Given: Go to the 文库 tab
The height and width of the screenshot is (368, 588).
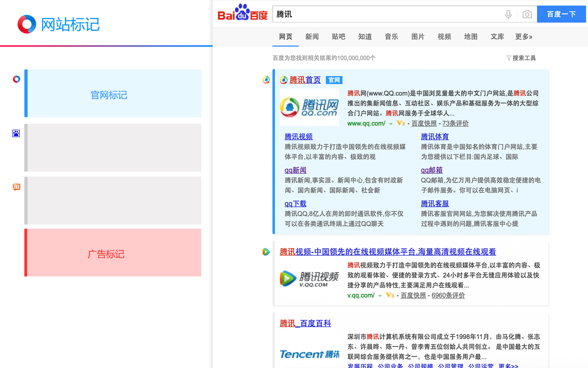Looking at the screenshot, I should pyautogui.click(x=498, y=37).
